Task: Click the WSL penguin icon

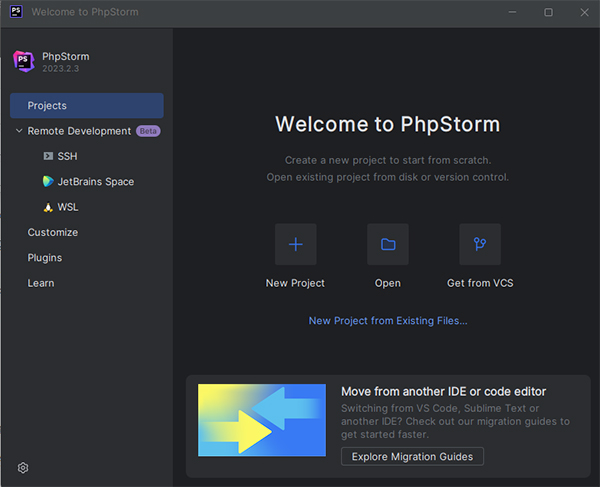Action: [48, 207]
